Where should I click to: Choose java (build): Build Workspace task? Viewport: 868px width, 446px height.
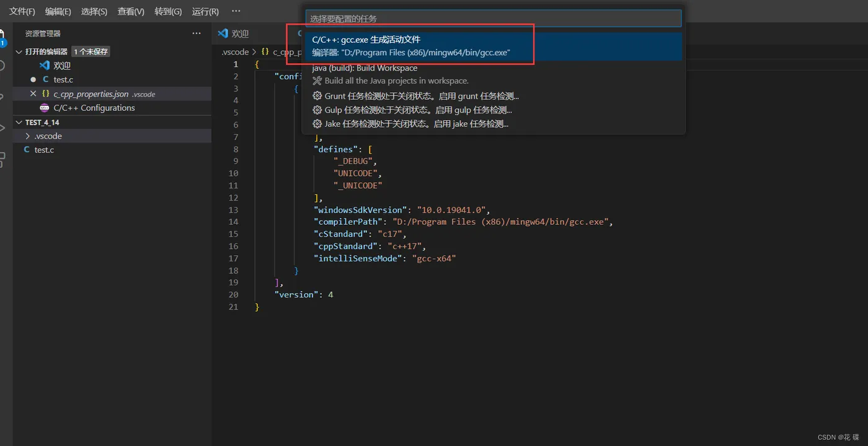click(494, 74)
